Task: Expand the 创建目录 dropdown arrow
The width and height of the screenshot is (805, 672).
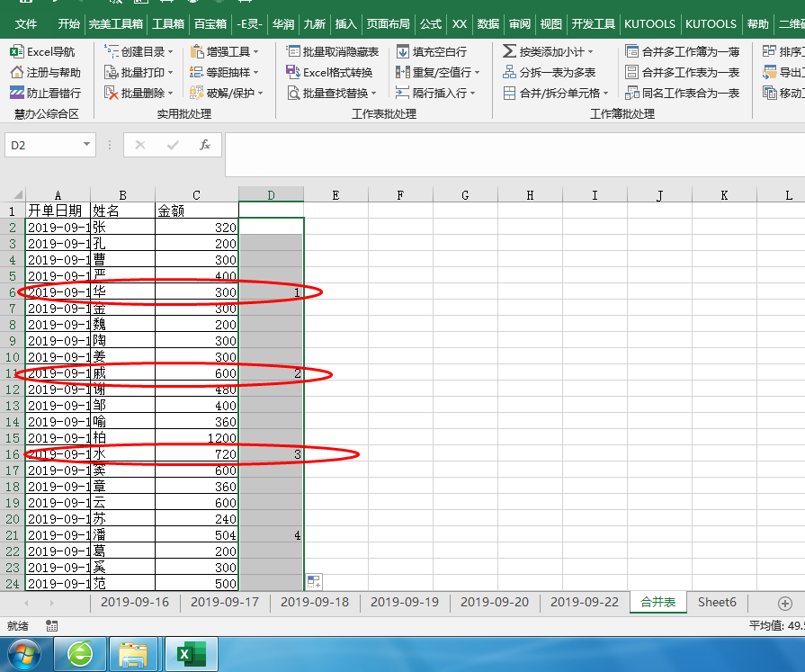Action: tap(171, 52)
